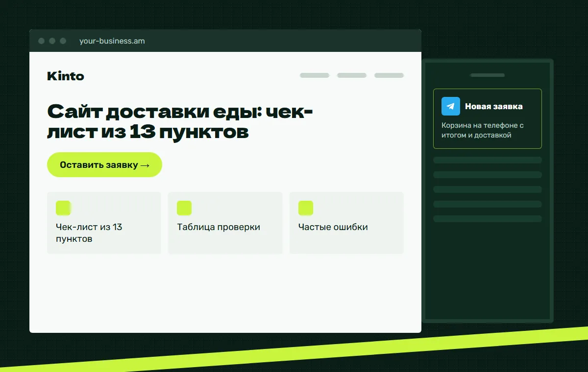The width and height of the screenshot is (588, 372).
Task: Click the Новая заявка notification title
Action: click(494, 106)
